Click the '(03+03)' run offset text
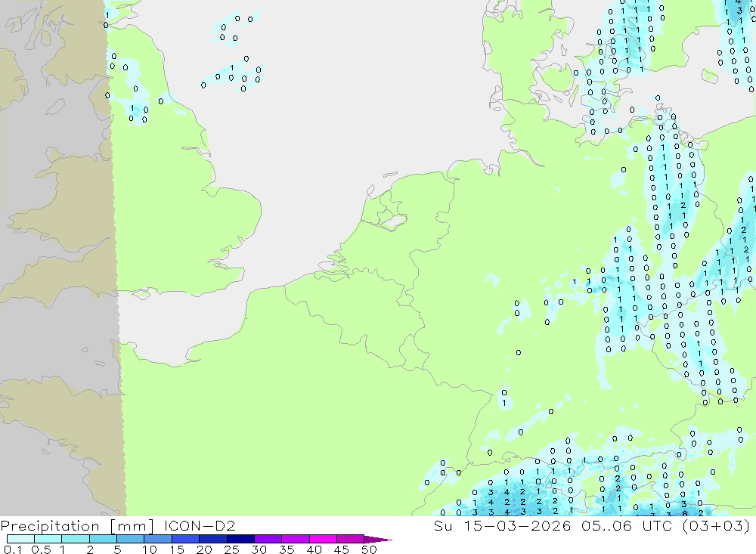The image size is (756, 554). pyautogui.click(x=716, y=525)
